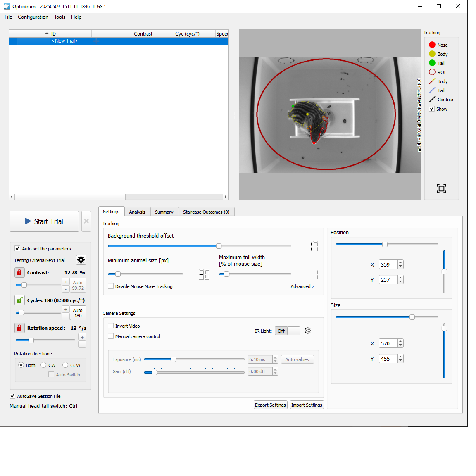Decrease contrast with minus button

coord(66,289)
